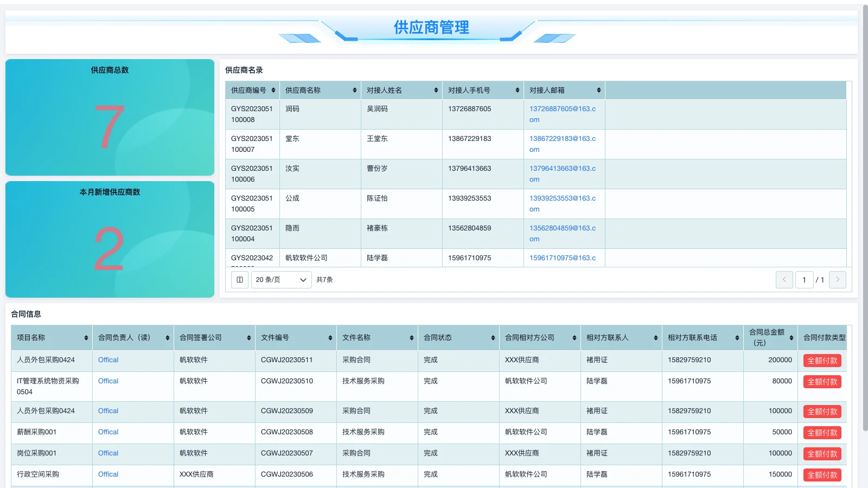Open email link 15961710975@163.c
868x488 pixels.
point(563,258)
